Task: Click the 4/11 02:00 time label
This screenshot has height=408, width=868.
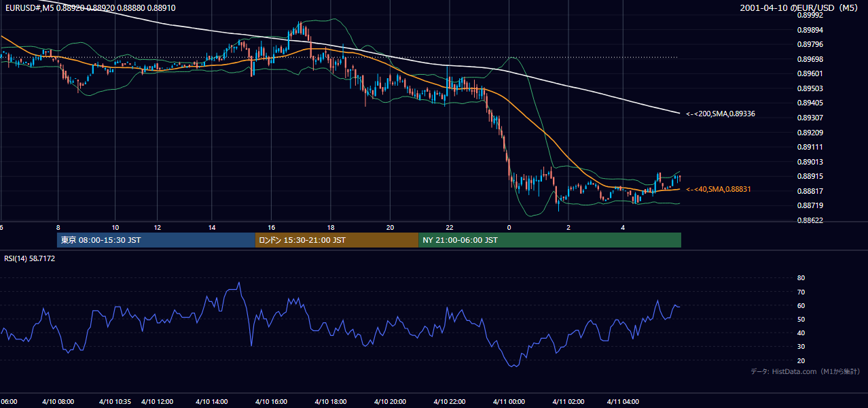Action: coord(568,401)
